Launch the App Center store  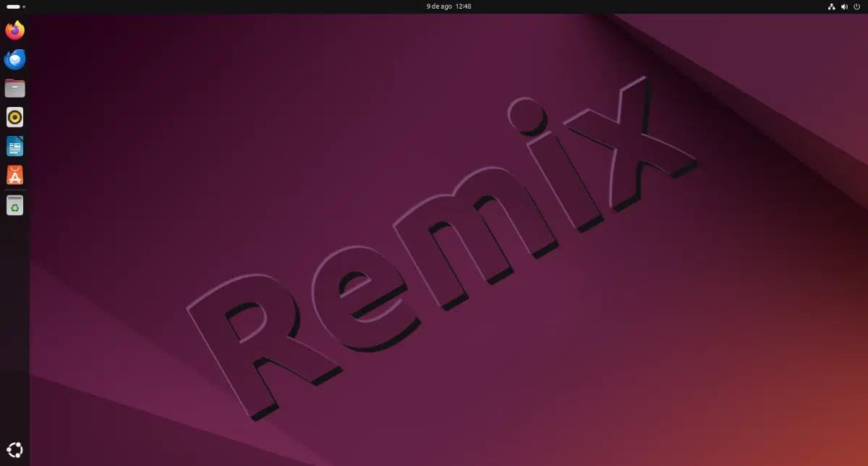tap(14, 175)
